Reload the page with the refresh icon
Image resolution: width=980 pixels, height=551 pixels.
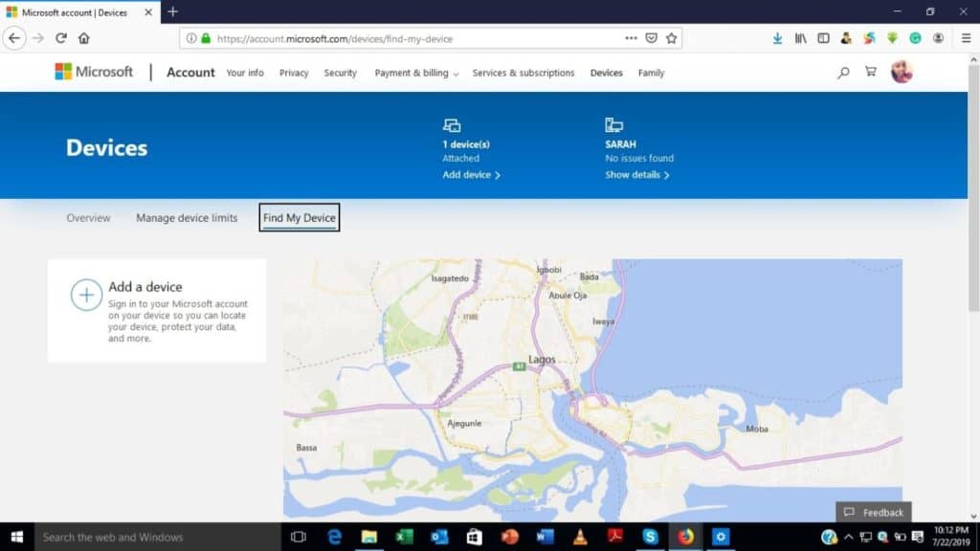[x=60, y=38]
